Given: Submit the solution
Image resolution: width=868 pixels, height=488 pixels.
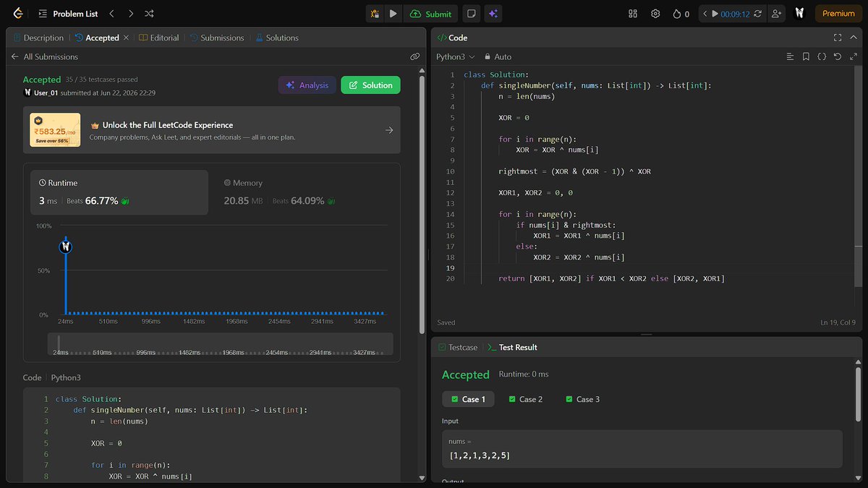Looking at the screenshot, I should pyautogui.click(x=430, y=13).
